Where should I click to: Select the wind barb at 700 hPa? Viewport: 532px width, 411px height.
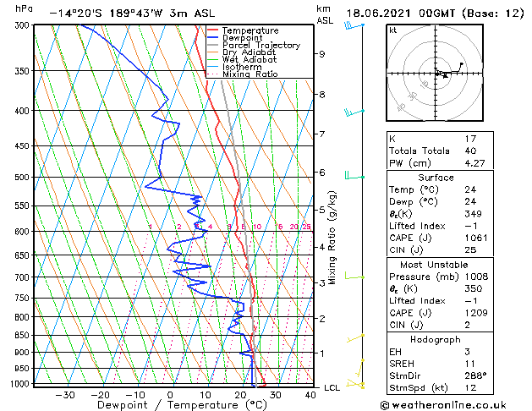coord(354,276)
